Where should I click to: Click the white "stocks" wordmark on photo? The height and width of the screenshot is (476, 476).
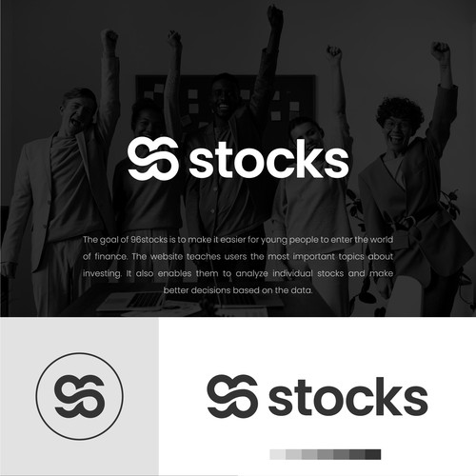click(x=268, y=159)
